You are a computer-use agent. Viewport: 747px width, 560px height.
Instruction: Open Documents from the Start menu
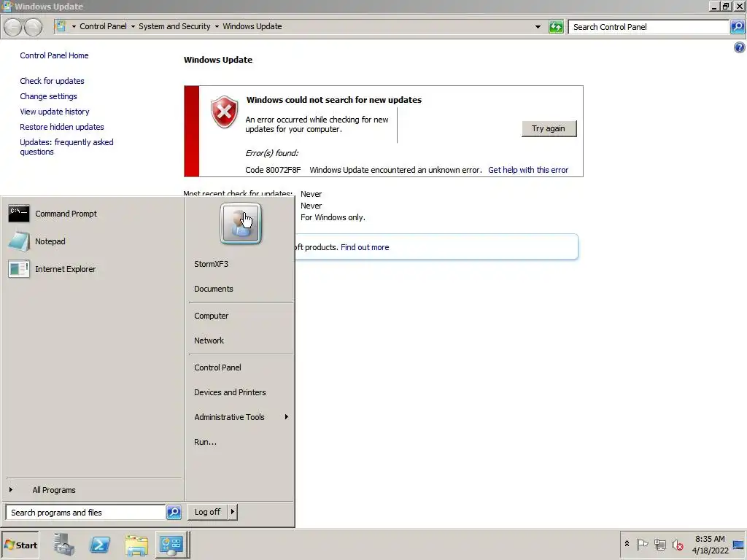click(214, 289)
